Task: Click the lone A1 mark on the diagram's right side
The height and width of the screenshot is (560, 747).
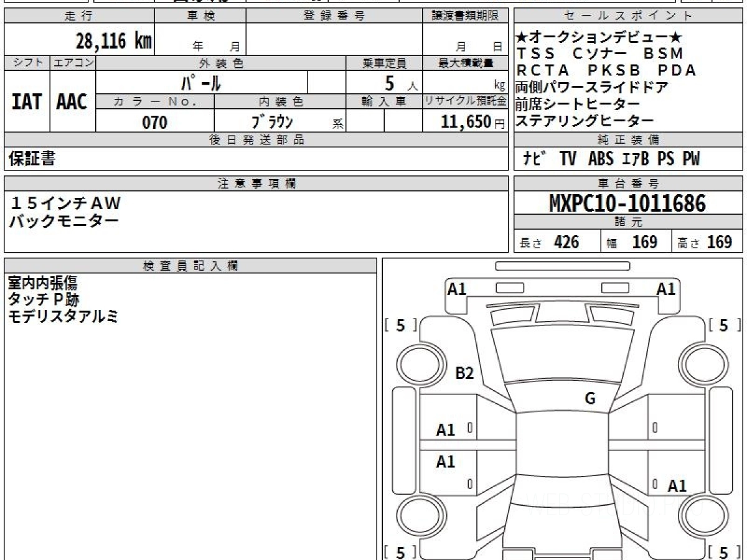Action: click(677, 486)
